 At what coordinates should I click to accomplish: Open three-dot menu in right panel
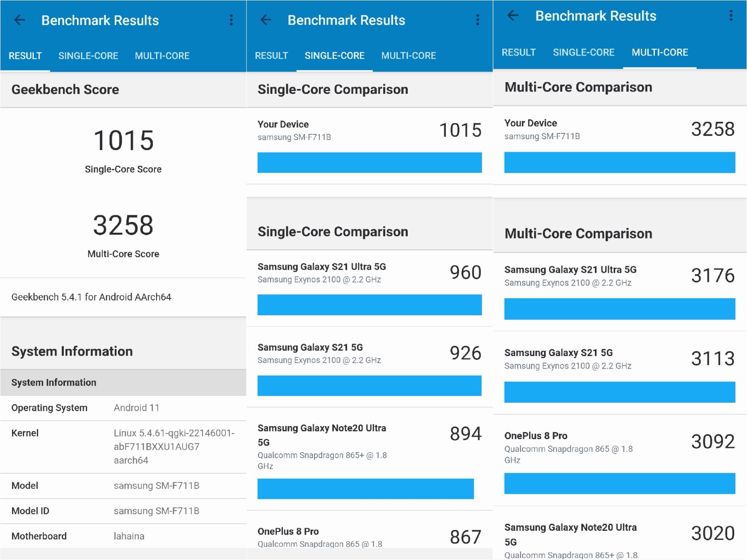pos(731,16)
